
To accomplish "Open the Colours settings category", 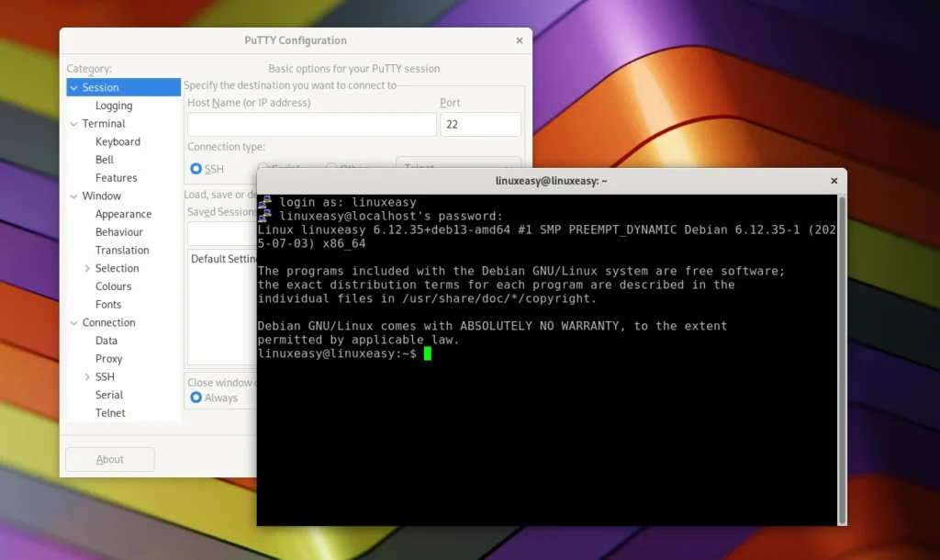I will tap(113, 286).
